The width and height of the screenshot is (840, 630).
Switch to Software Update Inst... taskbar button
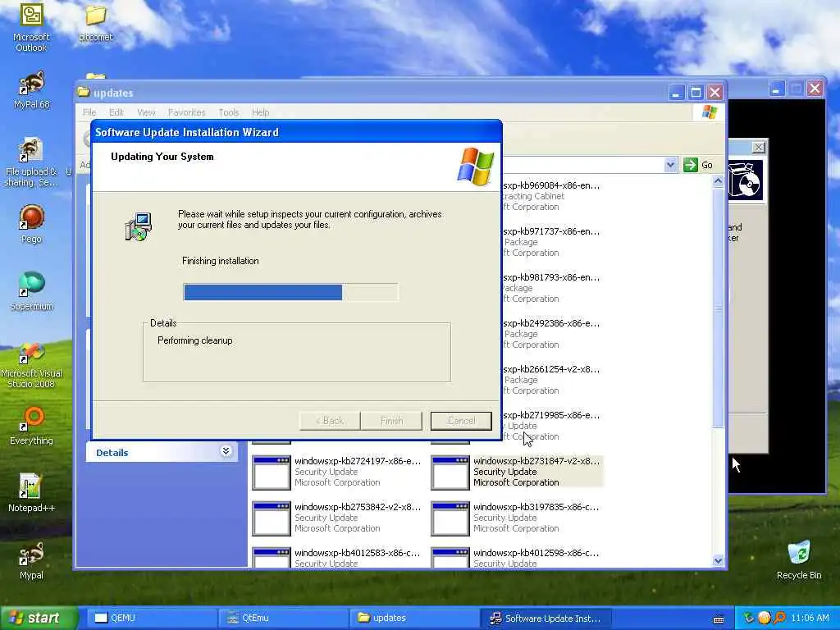[x=545, y=619]
